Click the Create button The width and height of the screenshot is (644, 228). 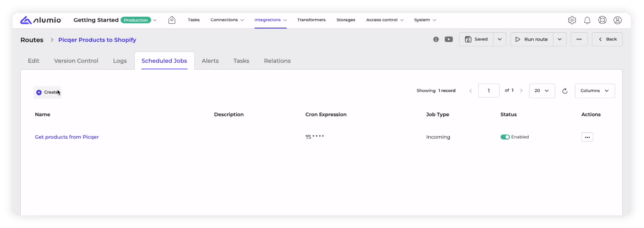coord(47,92)
